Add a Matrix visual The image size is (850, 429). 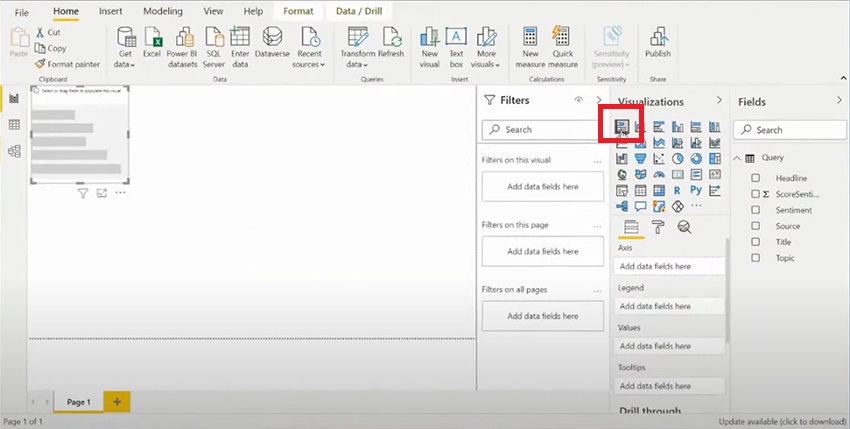coord(659,190)
